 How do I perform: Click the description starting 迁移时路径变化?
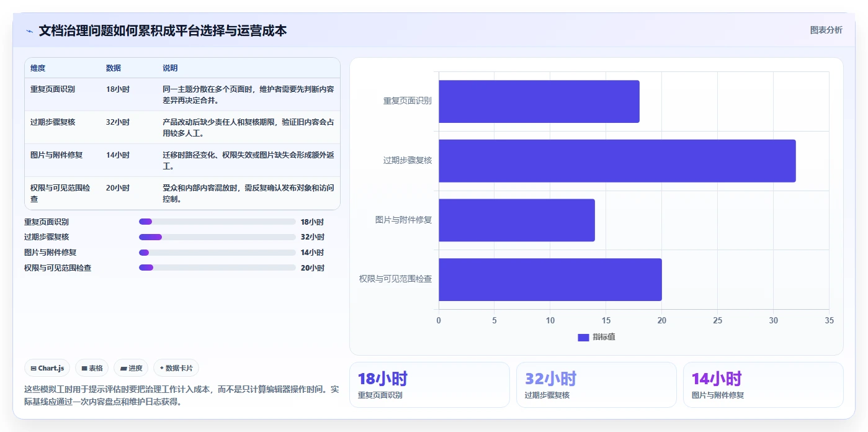click(x=248, y=160)
